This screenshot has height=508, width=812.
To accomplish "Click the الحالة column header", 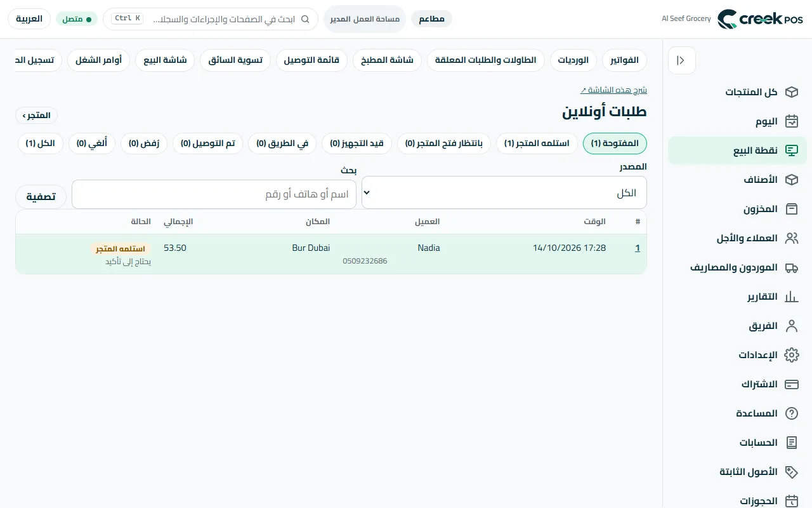I will coord(141,222).
